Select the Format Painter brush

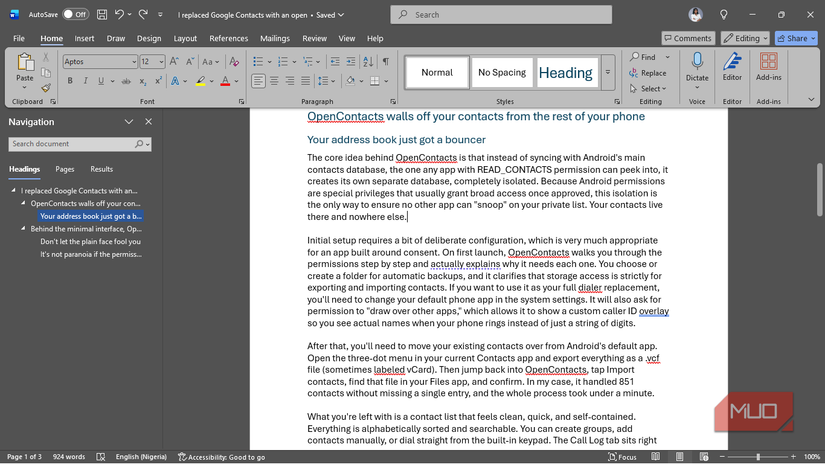[x=46, y=87]
